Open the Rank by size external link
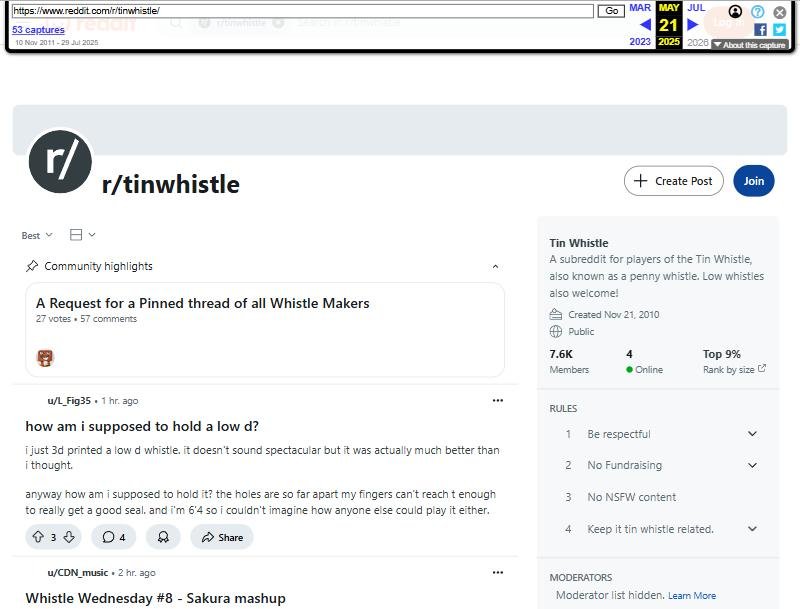Viewport: 800px width, 609px height. click(x=734, y=369)
